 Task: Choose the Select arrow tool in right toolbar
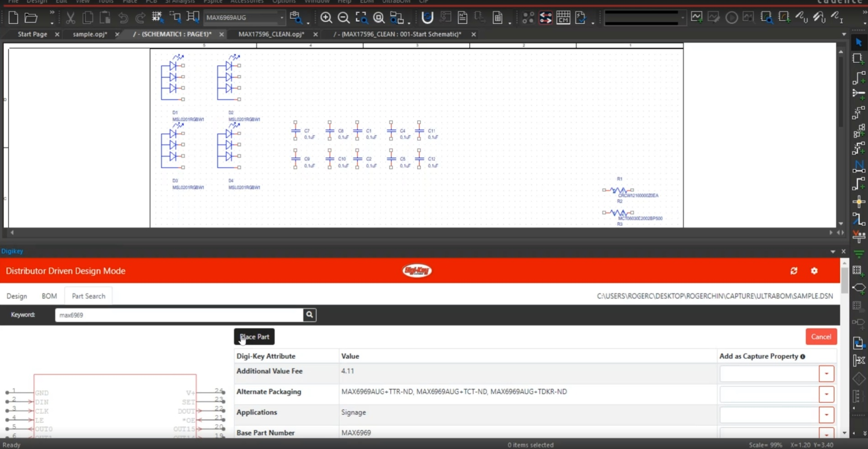point(859,42)
